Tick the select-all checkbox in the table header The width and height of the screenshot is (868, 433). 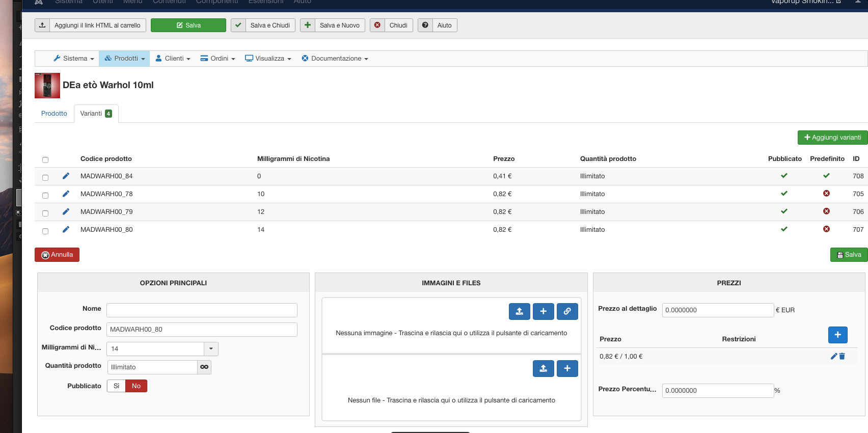(x=45, y=160)
